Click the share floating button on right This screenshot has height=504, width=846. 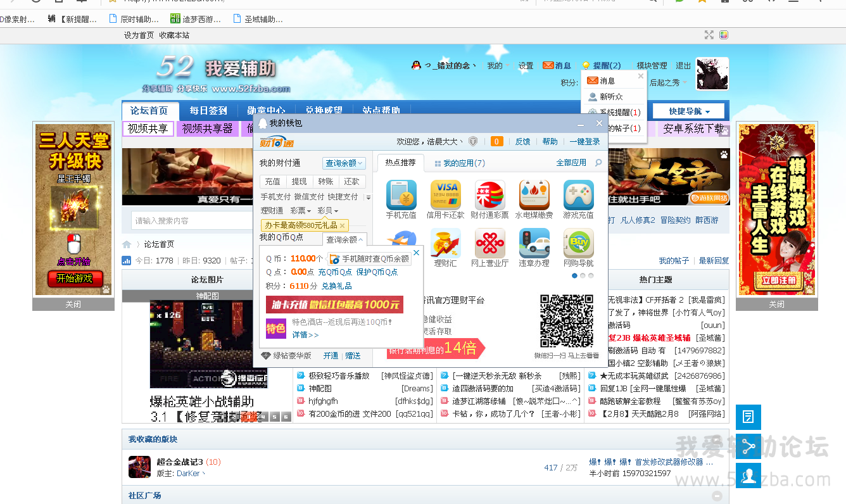[748, 446]
